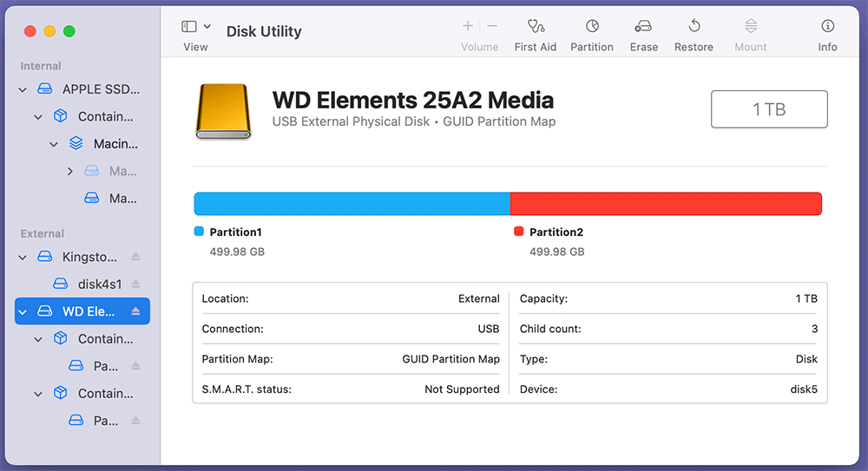Screen dimensions: 868x471
Task: Open the View sidebar options icon
Action: coord(189,27)
